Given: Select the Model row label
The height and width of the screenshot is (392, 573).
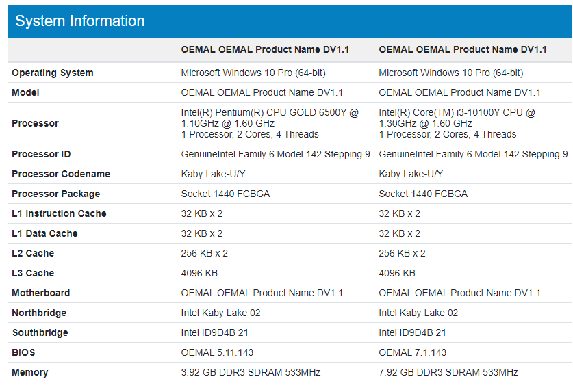Looking at the screenshot, I should 25,92.
